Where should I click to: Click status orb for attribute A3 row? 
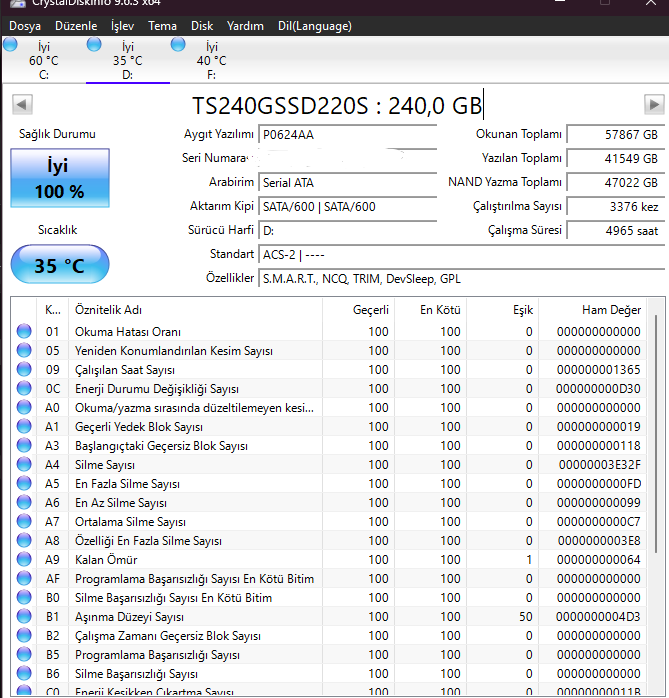(24, 445)
